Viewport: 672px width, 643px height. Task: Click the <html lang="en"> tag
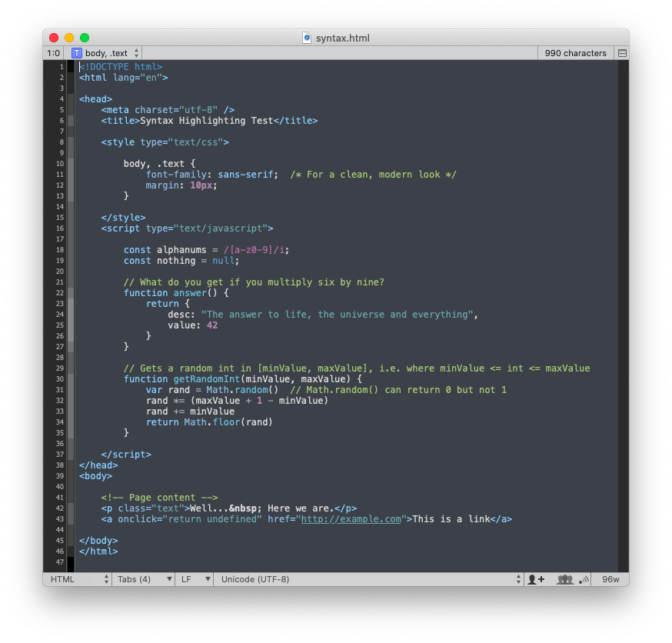(x=124, y=78)
